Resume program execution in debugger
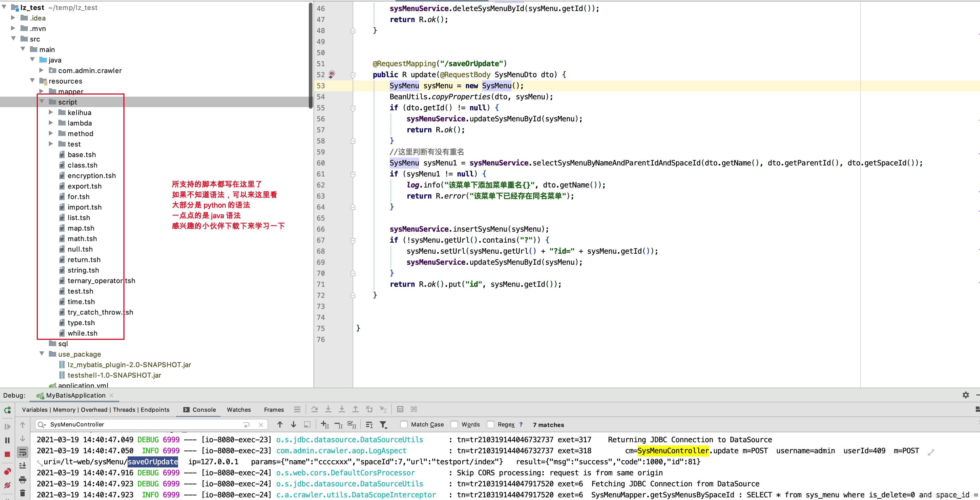The height and width of the screenshot is (500, 980). click(7, 426)
